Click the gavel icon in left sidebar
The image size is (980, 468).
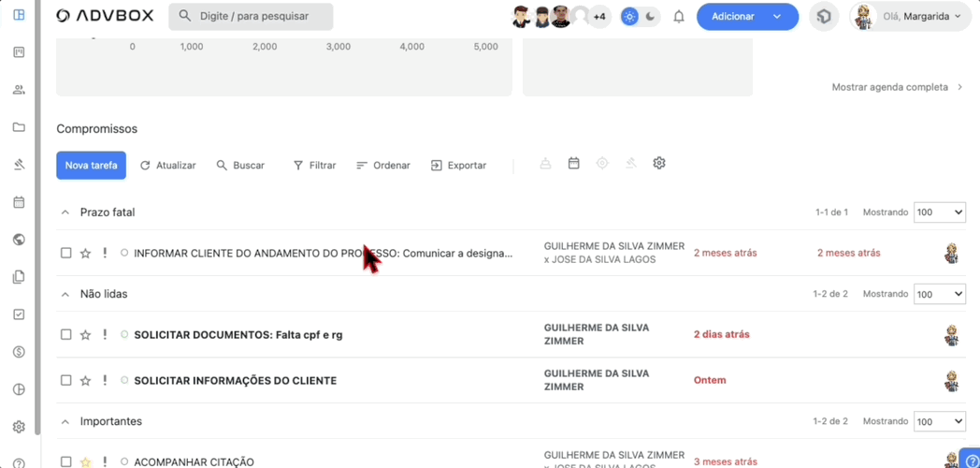[19, 165]
